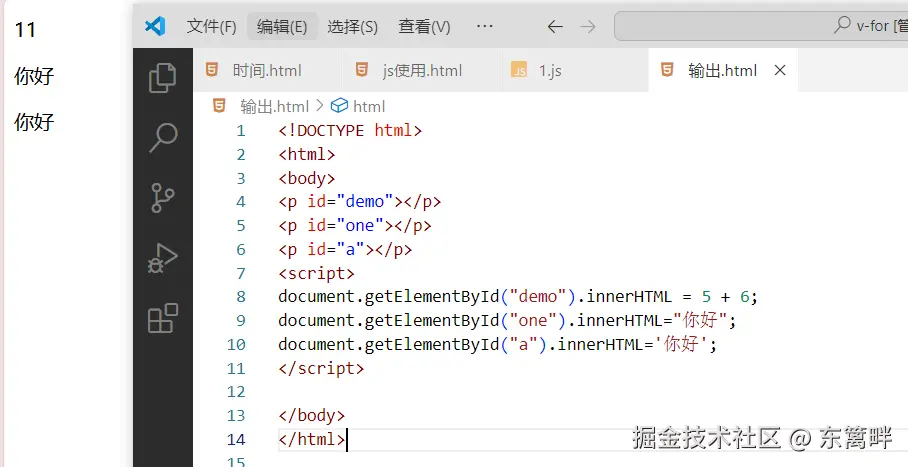
Task: Open the Source Control view
Action: click(x=163, y=198)
